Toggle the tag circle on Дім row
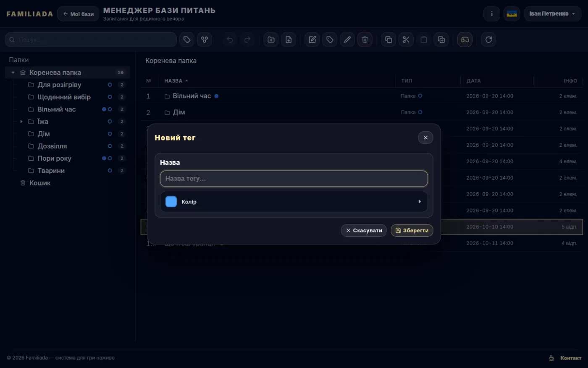This screenshot has width=588, height=368. point(420,112)
